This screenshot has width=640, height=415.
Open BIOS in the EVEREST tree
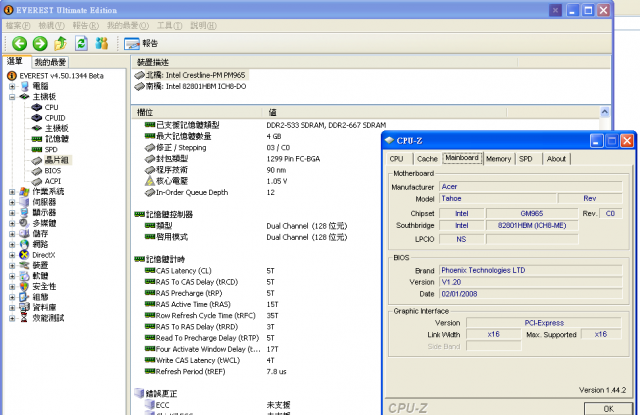[53, 171]
